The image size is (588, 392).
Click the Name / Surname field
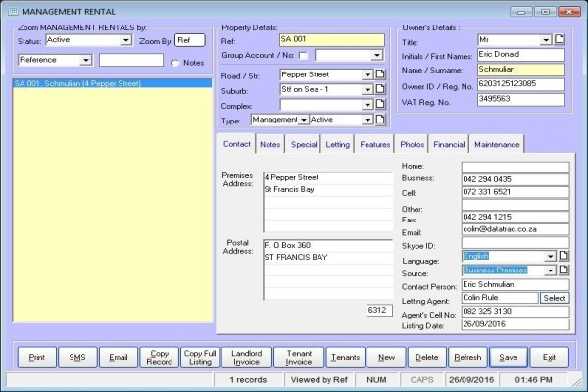tap(521, 70)
